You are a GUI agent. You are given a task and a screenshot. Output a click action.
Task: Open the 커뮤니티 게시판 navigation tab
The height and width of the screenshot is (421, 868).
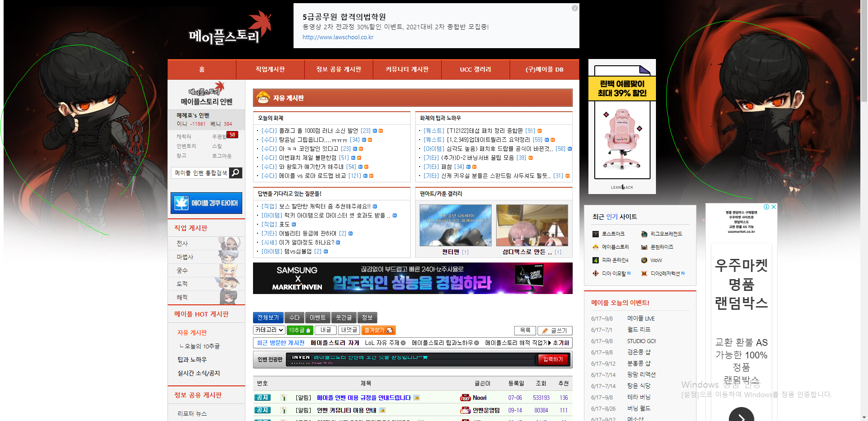[x=407, y=69]
